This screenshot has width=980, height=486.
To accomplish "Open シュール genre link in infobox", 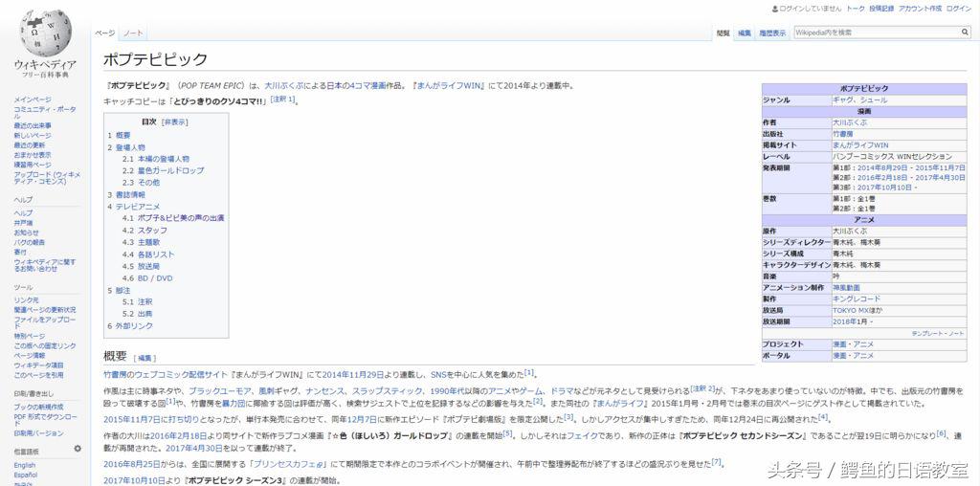I will [x=874, y=99].
